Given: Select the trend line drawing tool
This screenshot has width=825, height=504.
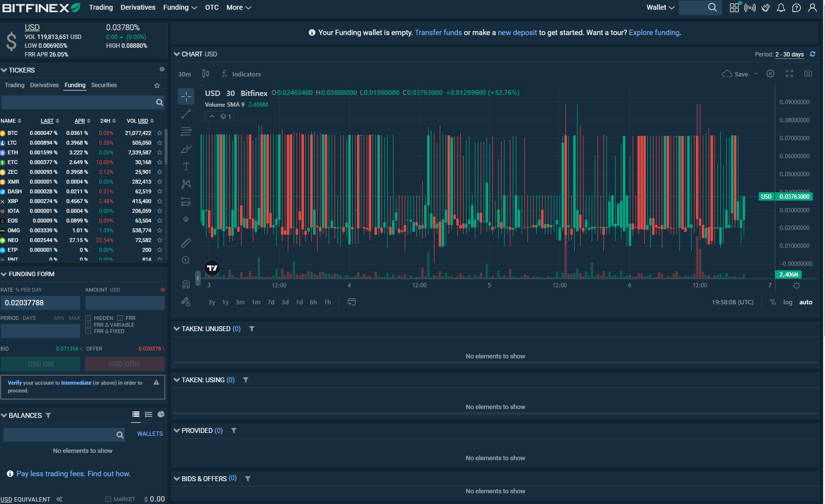Looking at the screenshot, I should 186,114.
